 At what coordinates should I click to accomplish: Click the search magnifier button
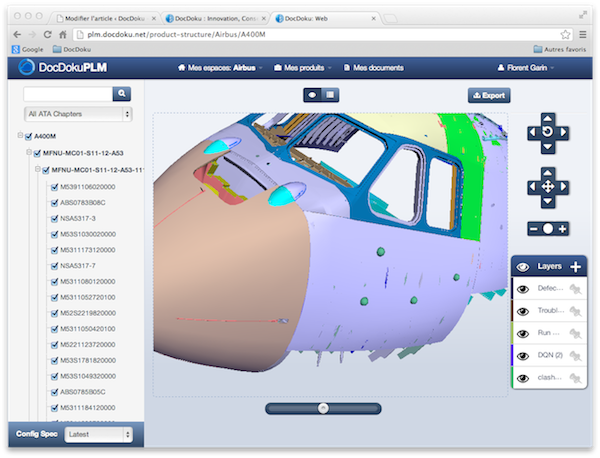[x=121, y=94]
